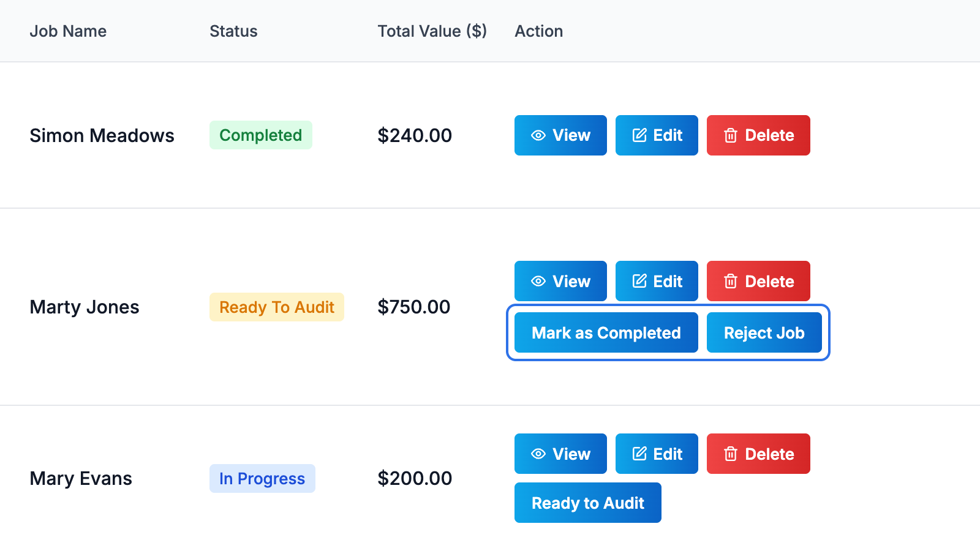Click the trash icon in Mary Evans' Delete button
This screenshot has width=980, height=551.
pos(731,454)
